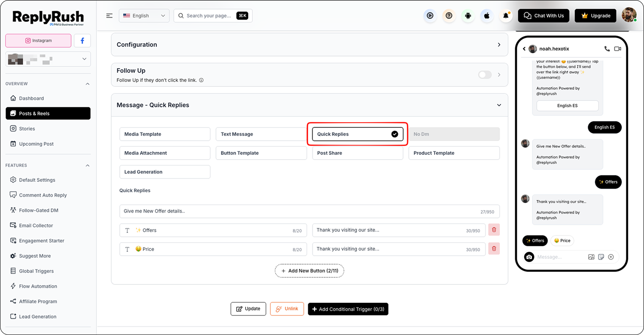Open the English language dropdown
The image size is (644, 335).
[x=144, y=16]
